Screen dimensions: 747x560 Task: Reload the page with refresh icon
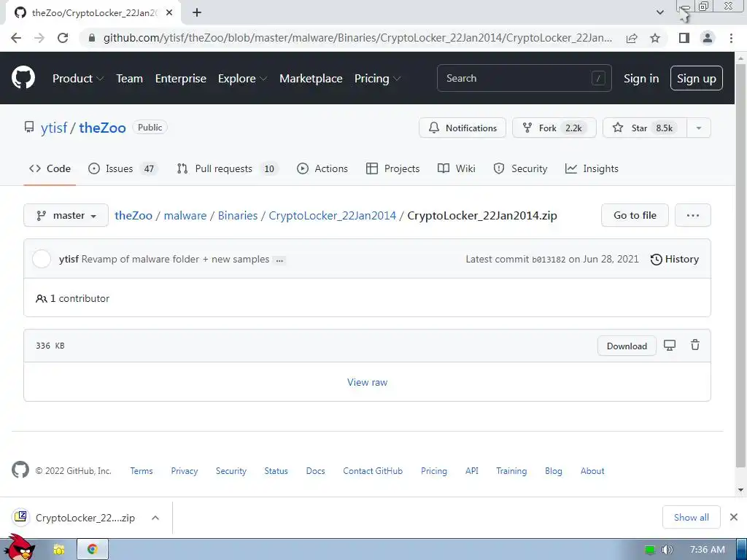(63, 38)
